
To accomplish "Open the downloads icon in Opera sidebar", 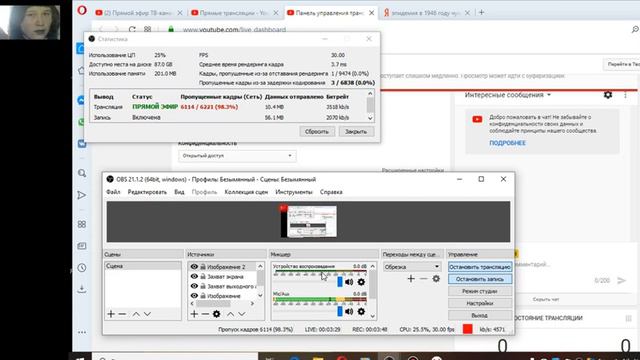I will coord(82,289).
